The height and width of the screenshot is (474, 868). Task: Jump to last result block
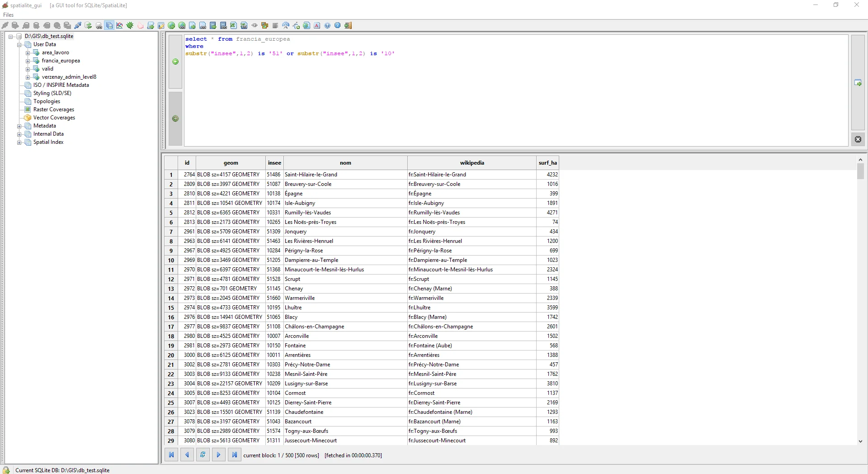point(235,455)
